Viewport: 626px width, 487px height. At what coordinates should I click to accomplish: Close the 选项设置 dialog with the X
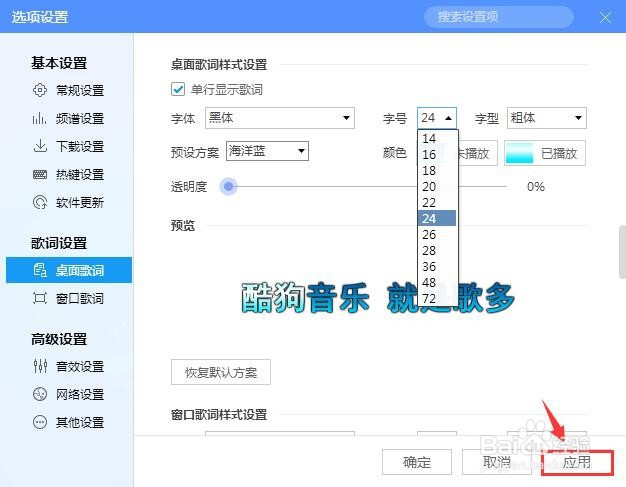(606, 17)
